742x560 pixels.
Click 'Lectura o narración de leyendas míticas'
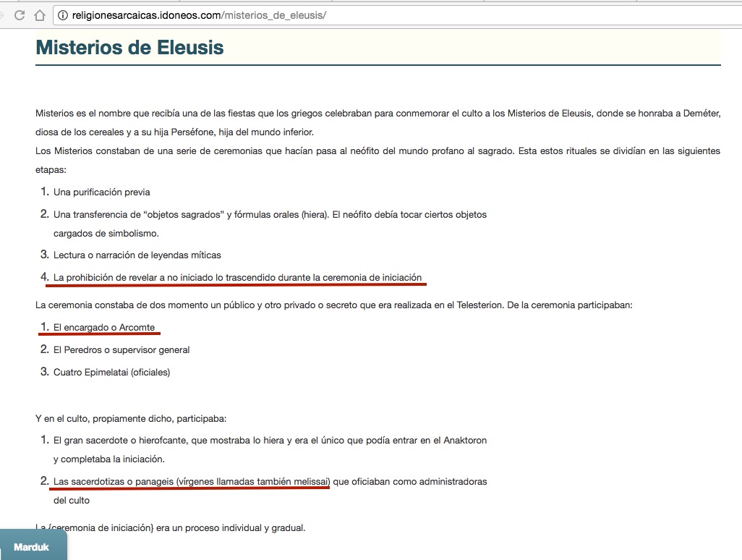pos(137,255)
